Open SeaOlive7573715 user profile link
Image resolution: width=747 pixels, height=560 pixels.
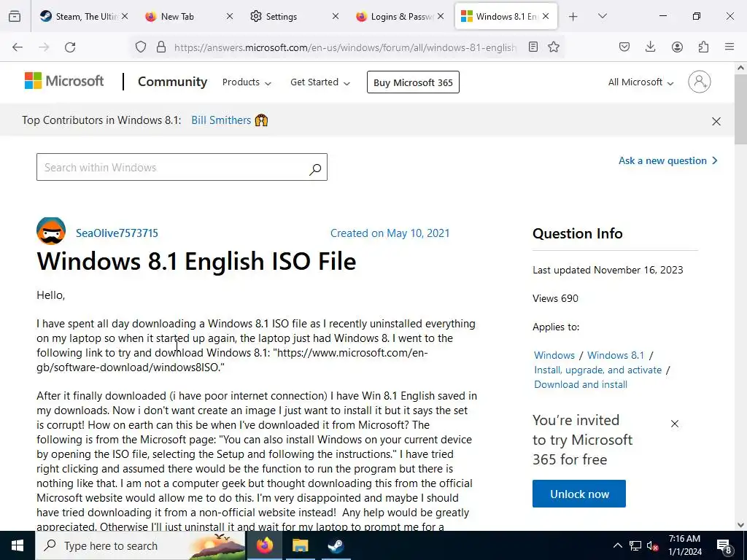[x=117, y=233]
